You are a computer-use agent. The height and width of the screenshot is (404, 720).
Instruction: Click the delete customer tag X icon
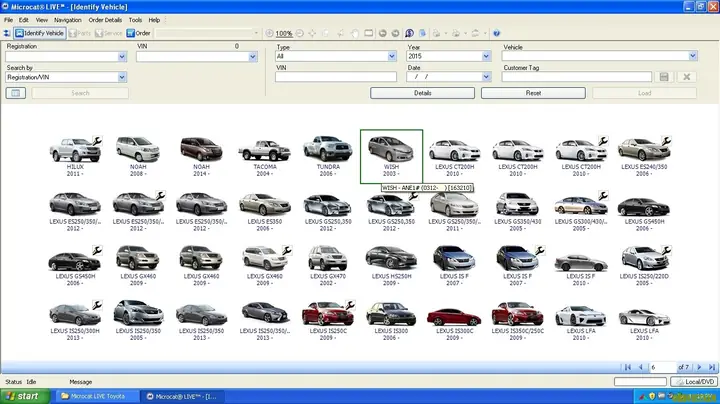[x=686, y=77]
